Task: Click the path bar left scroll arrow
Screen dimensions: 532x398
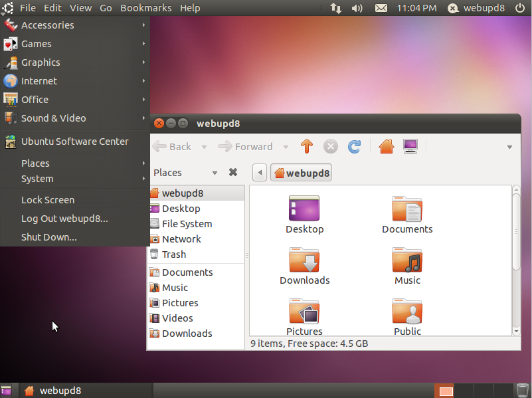Action: pyautogui.click(x=260, y=173)
